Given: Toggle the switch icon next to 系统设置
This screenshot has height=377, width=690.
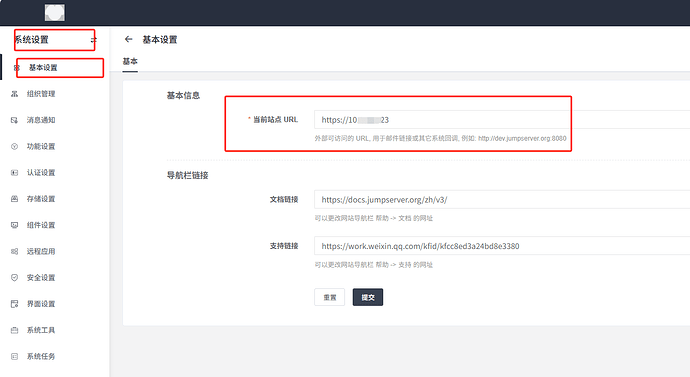Looking at the screenshot, I should [93, 40].
